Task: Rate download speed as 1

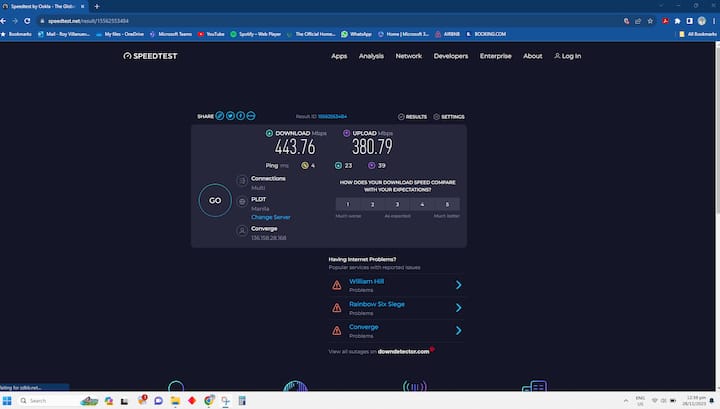Action: (348, 204)
